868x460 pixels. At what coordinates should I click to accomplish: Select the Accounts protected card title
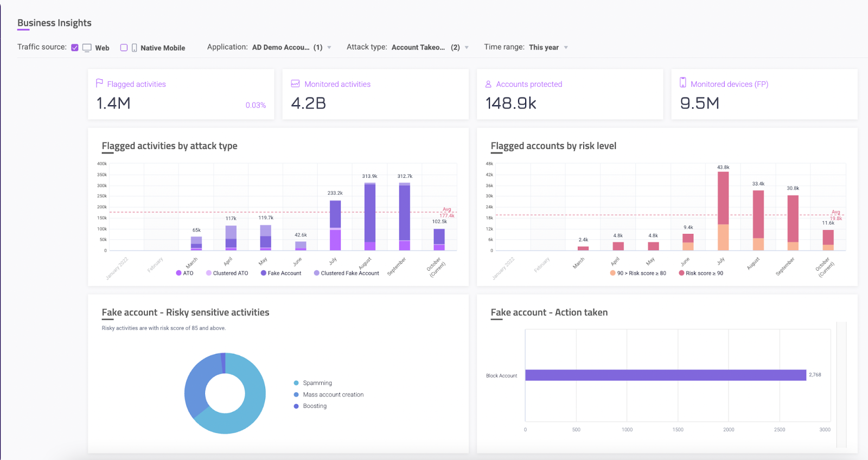click(529, 84)
